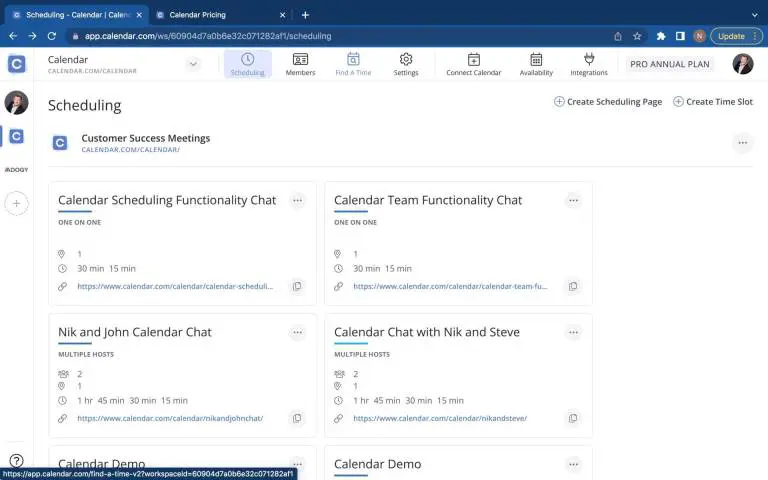Screen dimensions: 768x480
Task: Expand the Calendar workspace dropdown chevron
Action: pyautogui.click(x=193, y=64)
